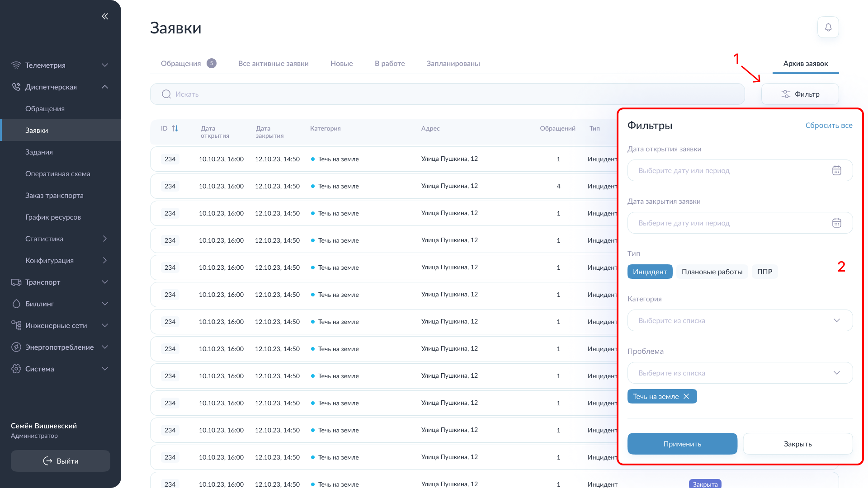Click the Искать search field
This screenshot has height=488, width=868.
(x=447, y=94)
